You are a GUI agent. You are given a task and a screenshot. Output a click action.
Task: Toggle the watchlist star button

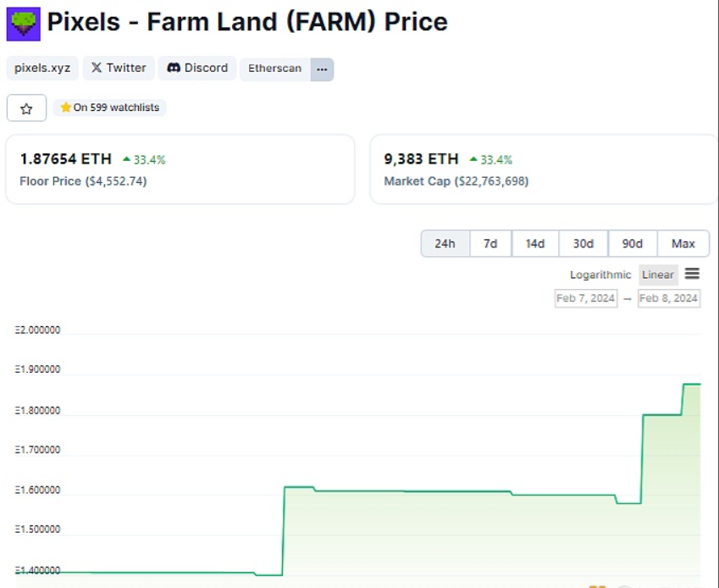point(26,108)
